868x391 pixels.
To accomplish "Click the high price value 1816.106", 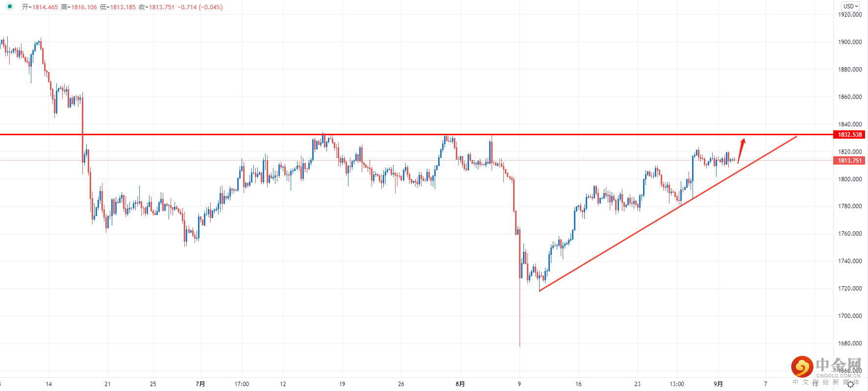I will (84, 7).
